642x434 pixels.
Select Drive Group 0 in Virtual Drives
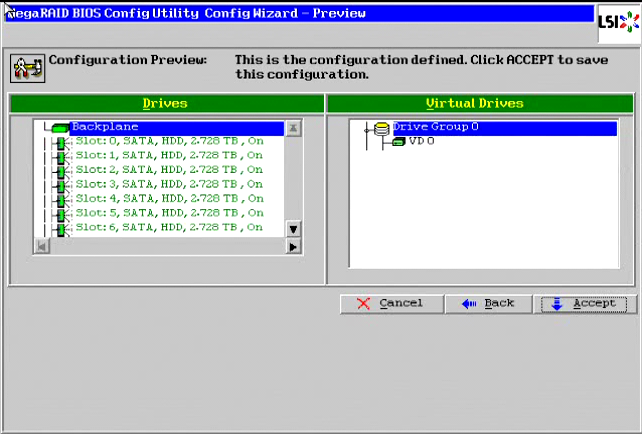[435, 127]
